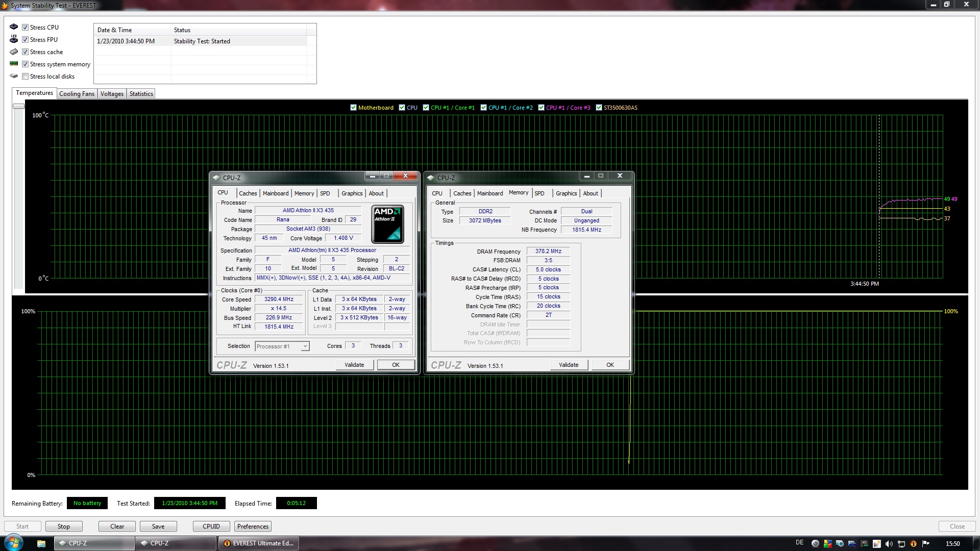The image size is (980, 551).
Task: Toggle CPU #1 / Core #2 graph checkbox
Action: coord(483,107)
